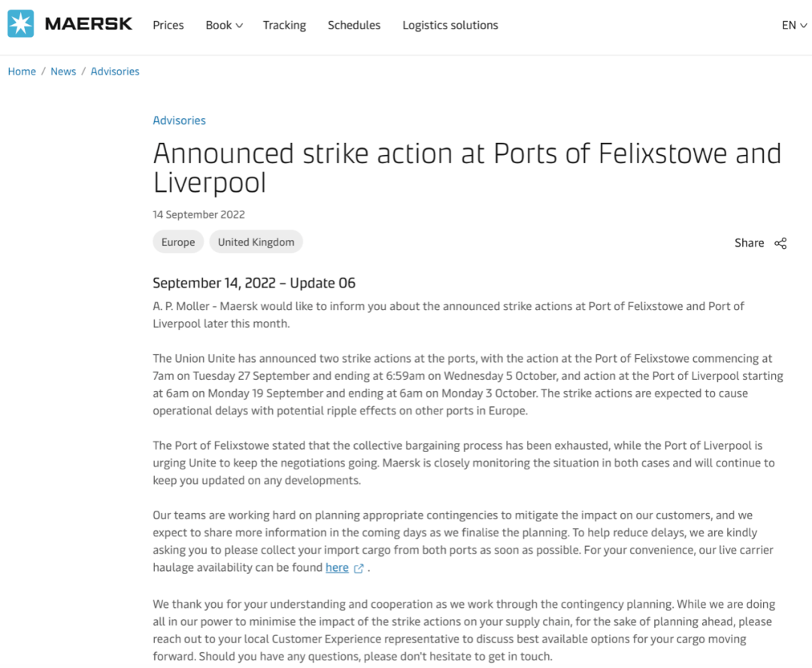The width and height of the screenshot is (812, 668).
Task: Click the share network icon
Action: pyautogui.click(x=780, y=243)
